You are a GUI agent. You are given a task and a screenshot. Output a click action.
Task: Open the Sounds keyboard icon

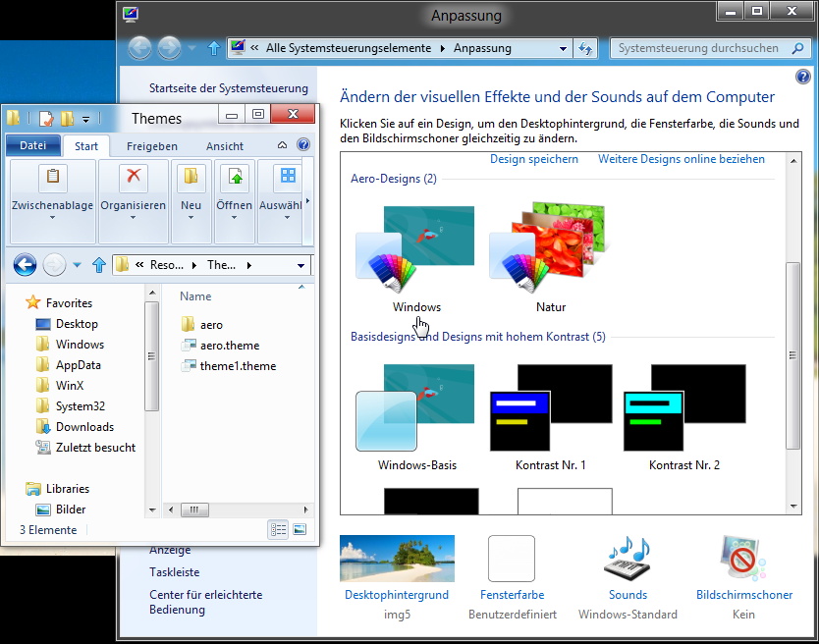tap(628, 559)
